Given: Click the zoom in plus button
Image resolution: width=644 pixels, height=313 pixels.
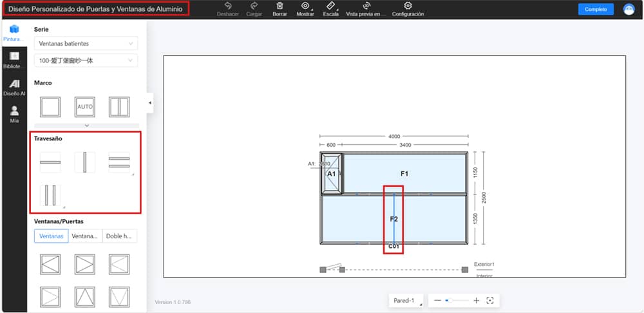Looking at the screenshot, I should (477, 301).
